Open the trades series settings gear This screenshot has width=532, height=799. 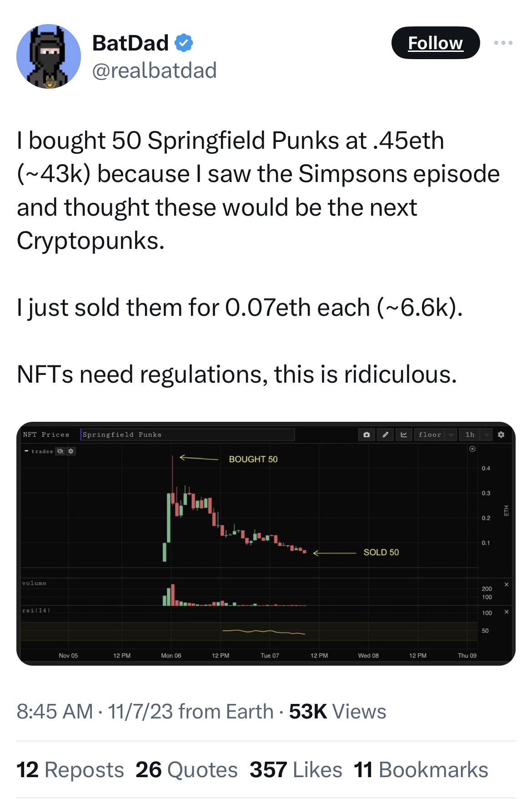(71, 451)
